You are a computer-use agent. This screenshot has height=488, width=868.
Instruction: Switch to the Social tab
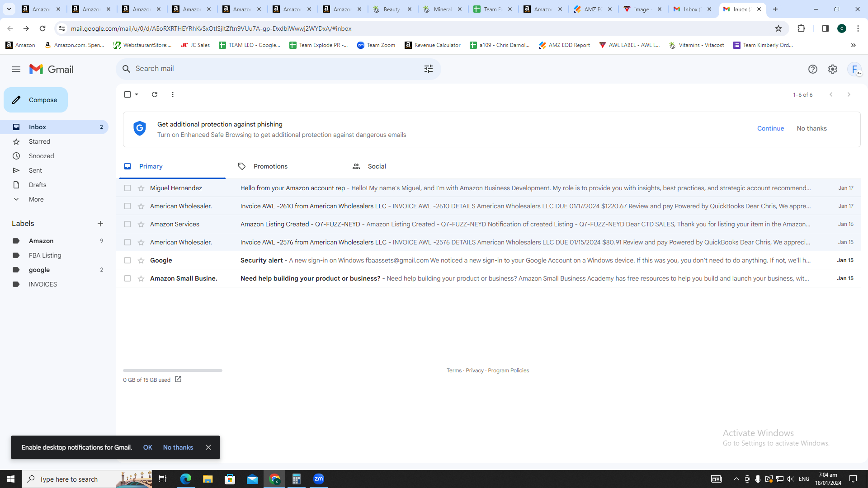click(401, 166)
